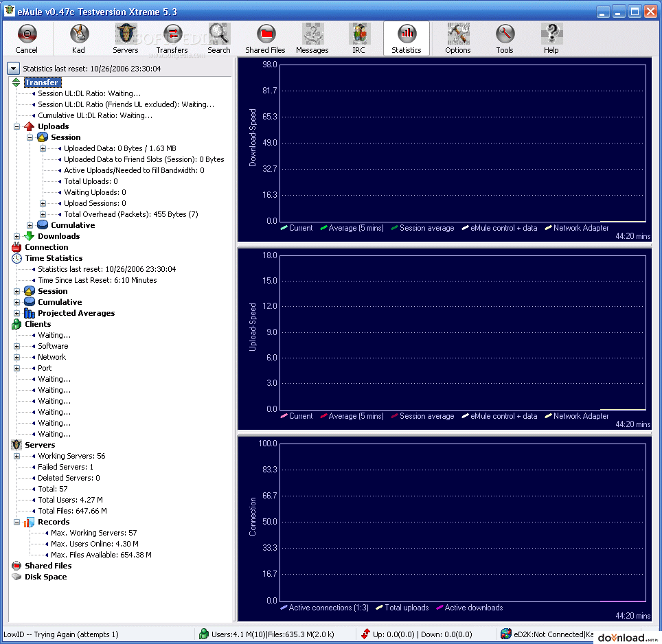Viewport: 662px width, 644px height.
Task: Collapse the Uploads tree node
Action: click(x=17, y=126)
